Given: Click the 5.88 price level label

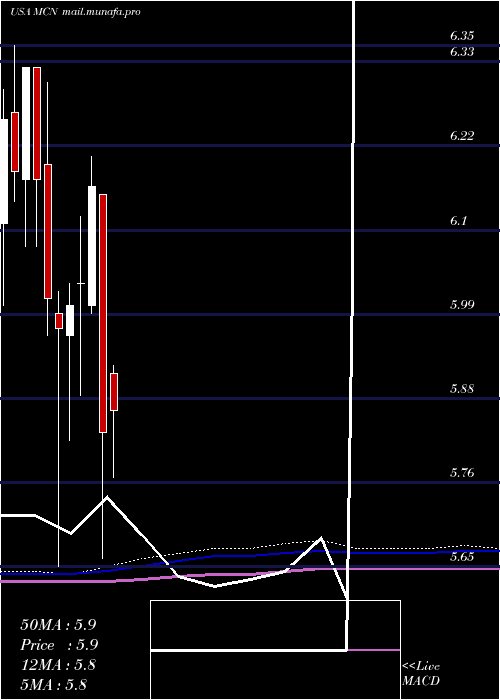Looking at the screenshot, I should tap(462, 389).
